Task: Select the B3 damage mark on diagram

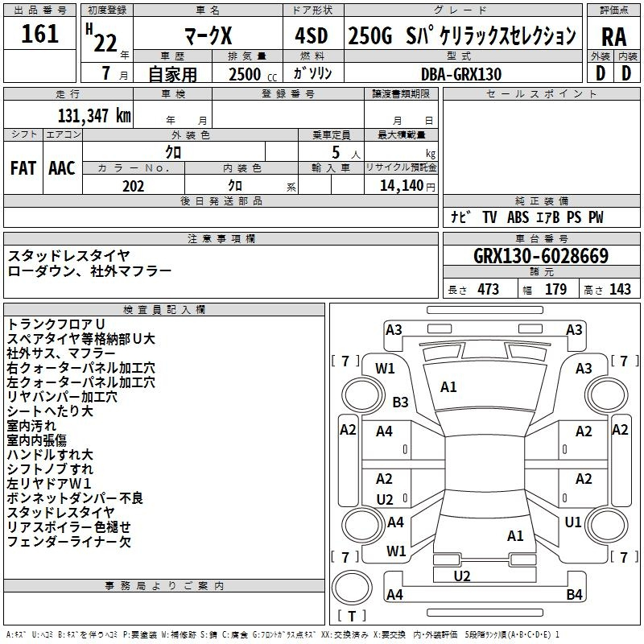Action: point(400,402)
